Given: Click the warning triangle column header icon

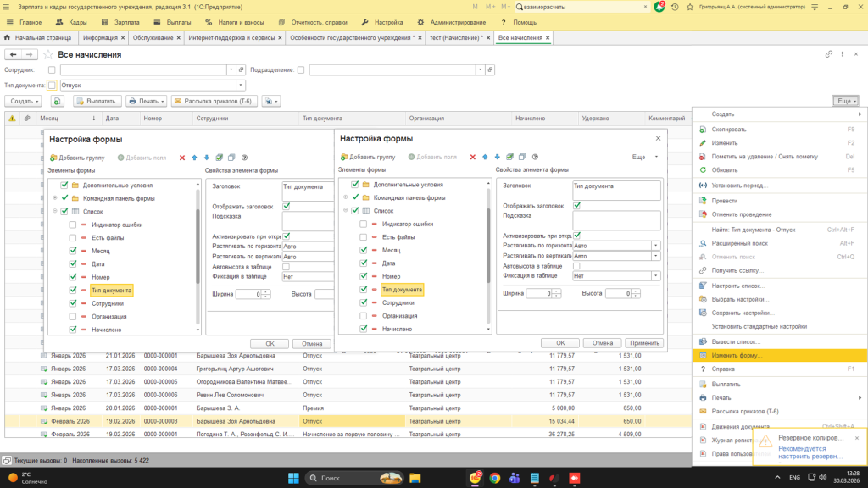Looking at the screenshot, I should coord(12,119).
